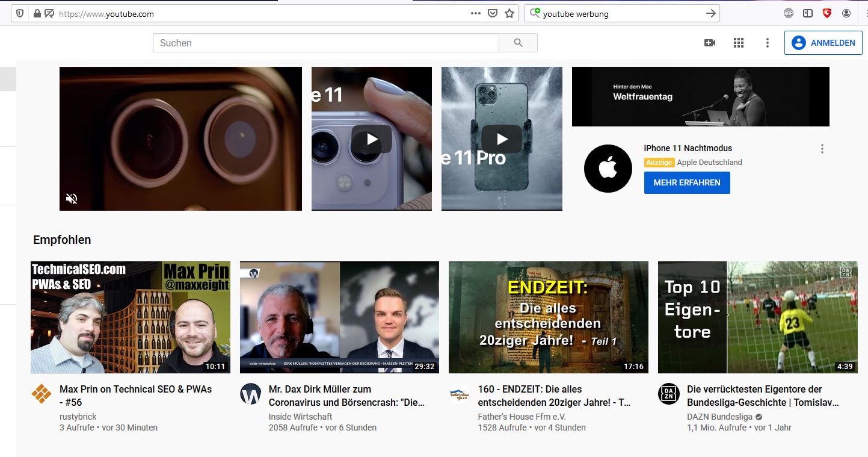
Task: Open Firefox account icon in toolbar
Action: 846,13
